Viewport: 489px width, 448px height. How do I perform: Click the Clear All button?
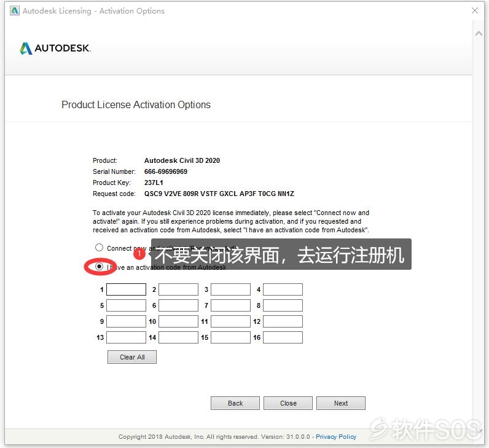132,357
